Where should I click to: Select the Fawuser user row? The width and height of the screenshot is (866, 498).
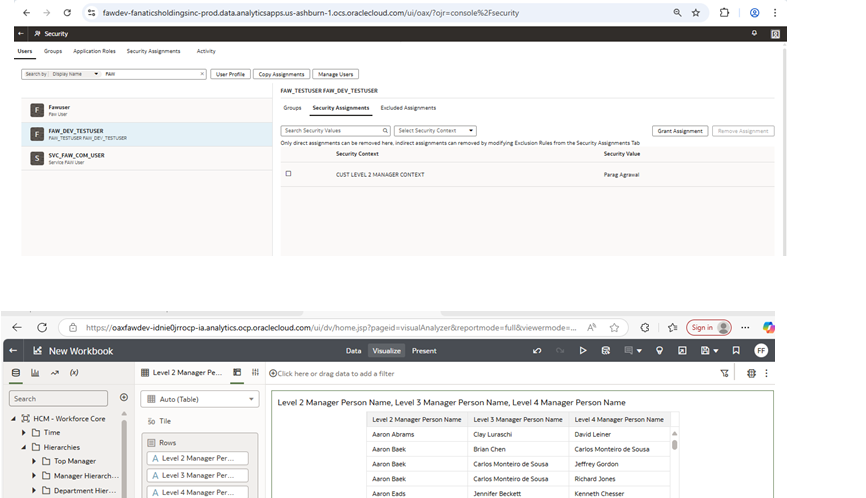tap(147, 110)
